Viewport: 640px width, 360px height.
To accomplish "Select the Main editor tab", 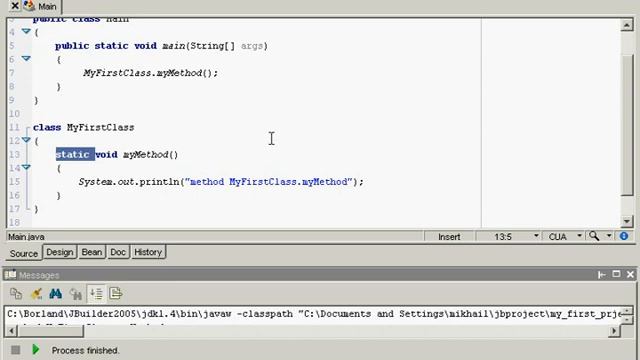I will [x=41, y=7].
